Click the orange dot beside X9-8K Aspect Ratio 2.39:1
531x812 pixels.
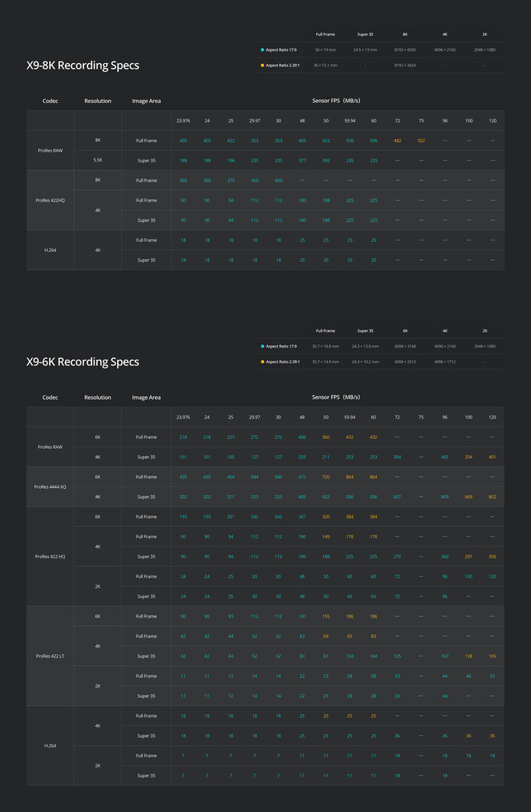(x=262, y=66)
